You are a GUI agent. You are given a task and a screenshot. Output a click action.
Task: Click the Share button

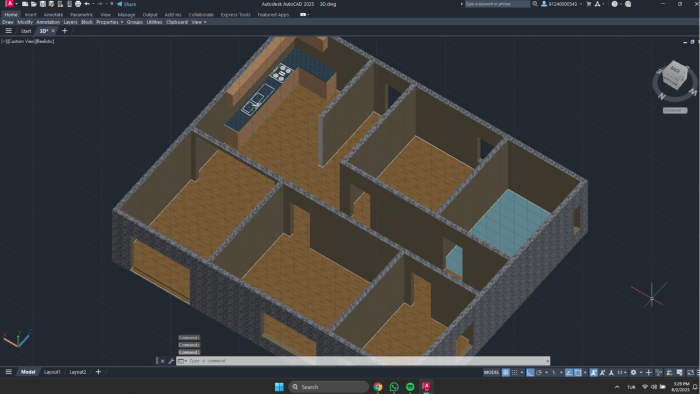(126, 4)
